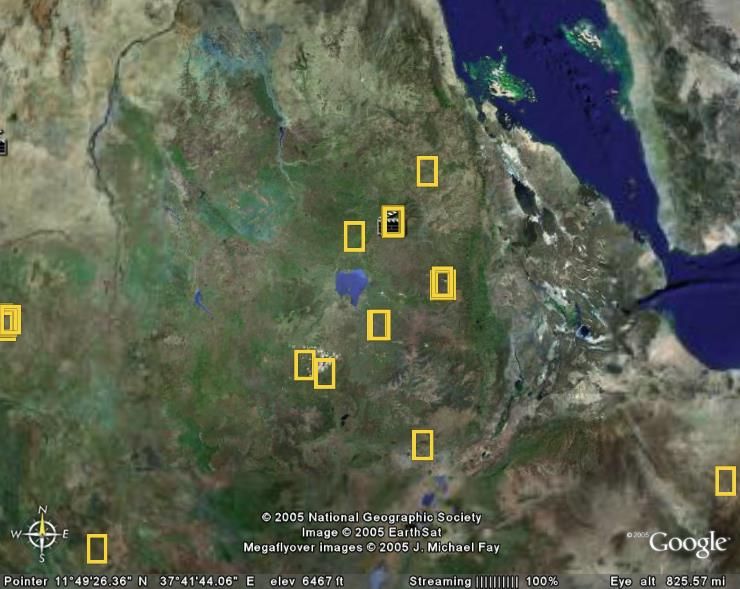The height and width of the screenshot is (589, 740).
Task: Open yellow frame placemark above Google logo
Action: click(x=725, y=481)
